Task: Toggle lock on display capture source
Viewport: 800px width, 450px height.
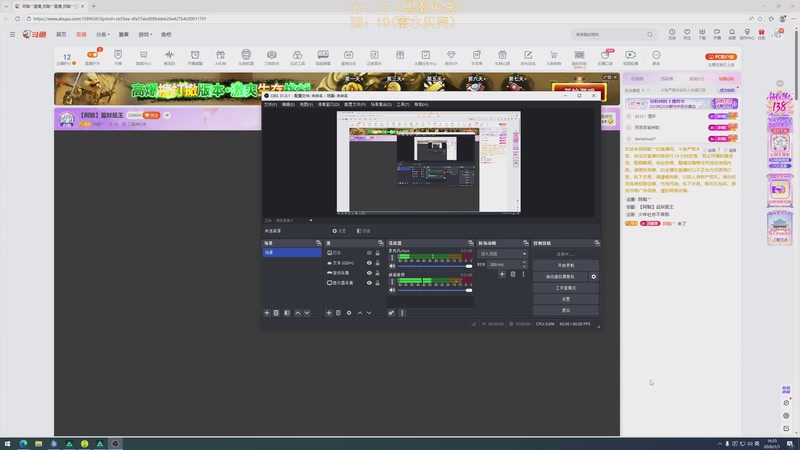Action: [378, 283]
